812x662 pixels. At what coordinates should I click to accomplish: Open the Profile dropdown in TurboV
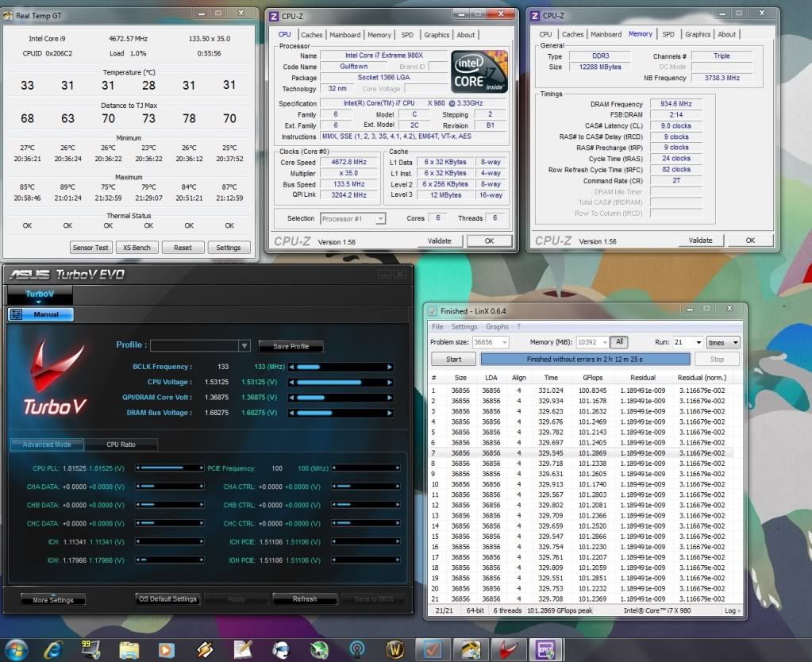pyautogui.click(x=244, y=346)
